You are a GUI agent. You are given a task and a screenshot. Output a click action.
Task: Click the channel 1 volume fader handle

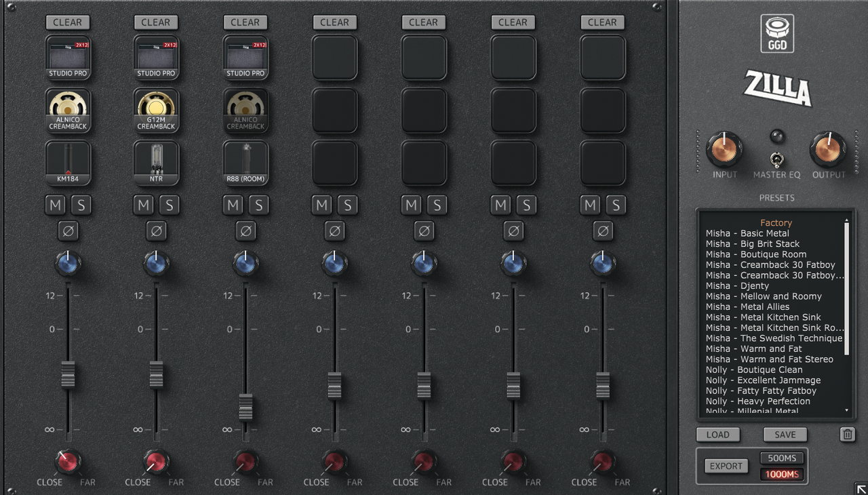[x=68, y=374]
